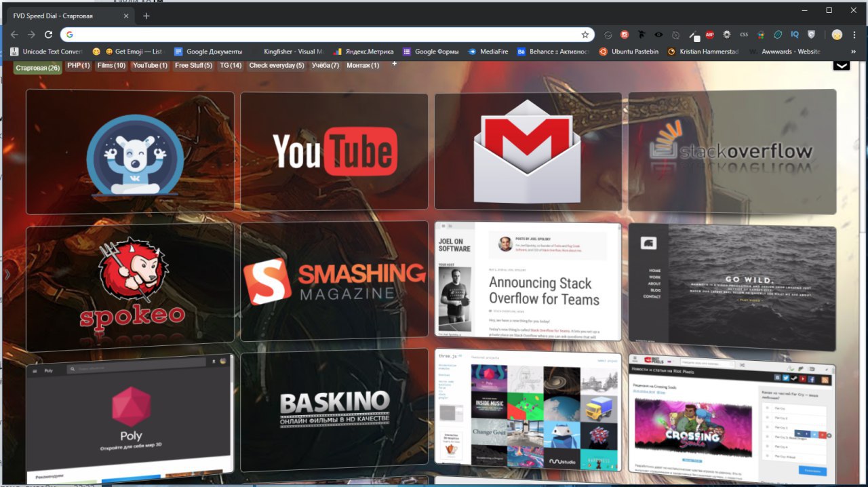Open the user profile avatar
The width and height of the screenshot is (868, 487).
[837, 35]
